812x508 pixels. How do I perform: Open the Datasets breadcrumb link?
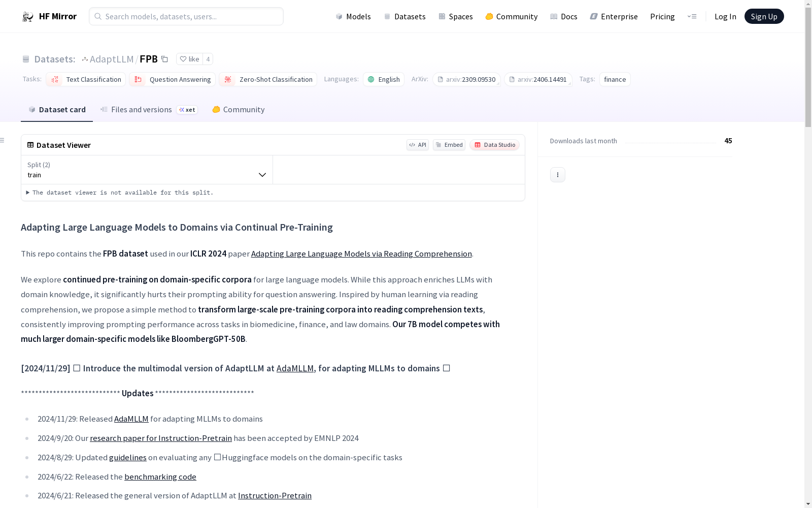pyautogui.click(x=54, y=59)
